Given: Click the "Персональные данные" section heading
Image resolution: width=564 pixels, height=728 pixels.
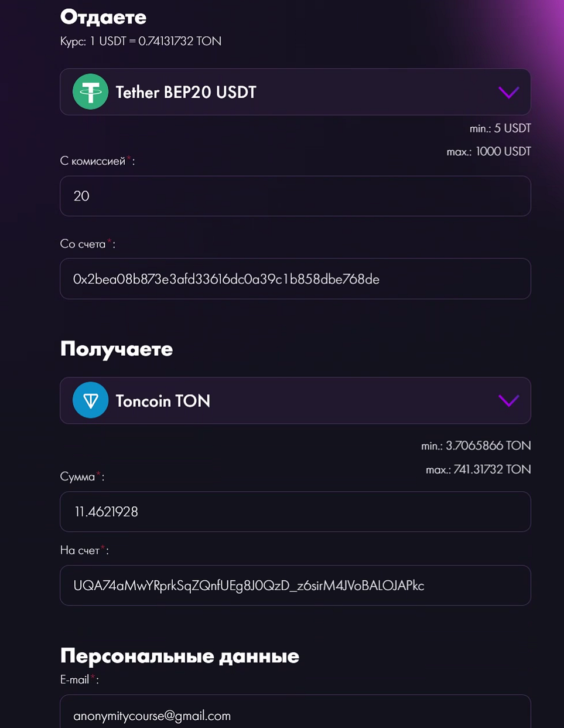Looking at the screenshot, I should (x=180, y=656).
